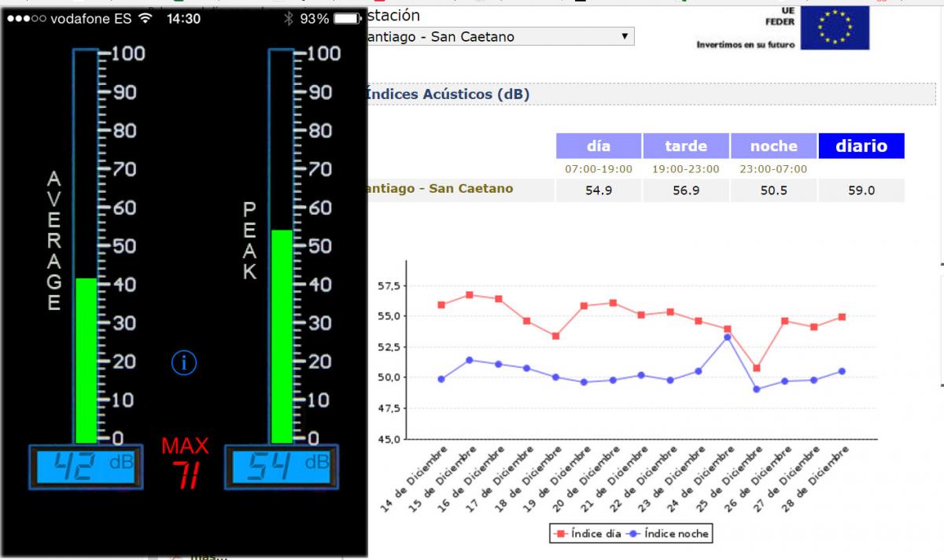Select the tarde column header
Screen dimensions: 944x560
(686, 146)
